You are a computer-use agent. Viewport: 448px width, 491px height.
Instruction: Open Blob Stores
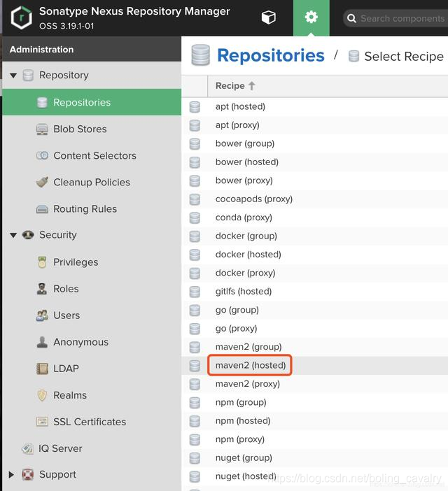(x=80, y=129)
